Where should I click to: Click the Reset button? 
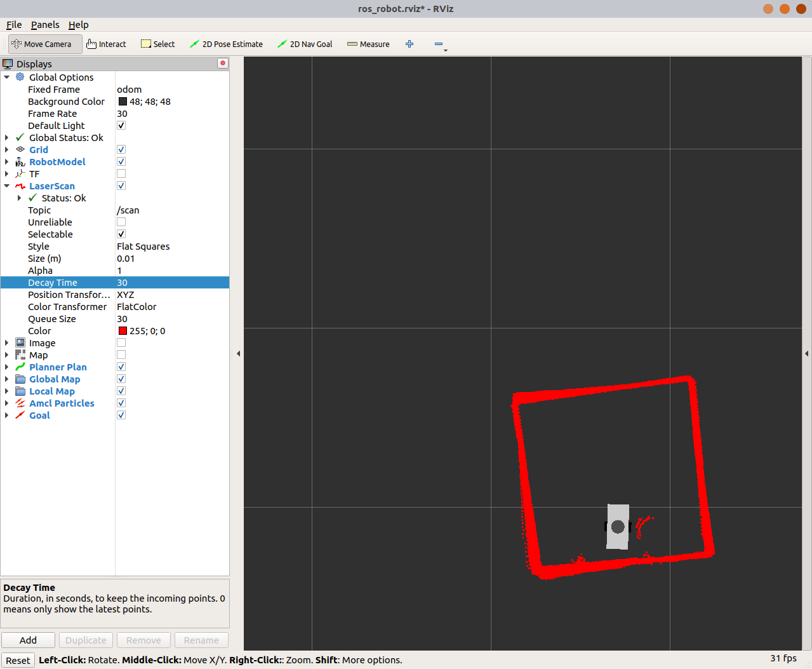click(x=18, y=660)
